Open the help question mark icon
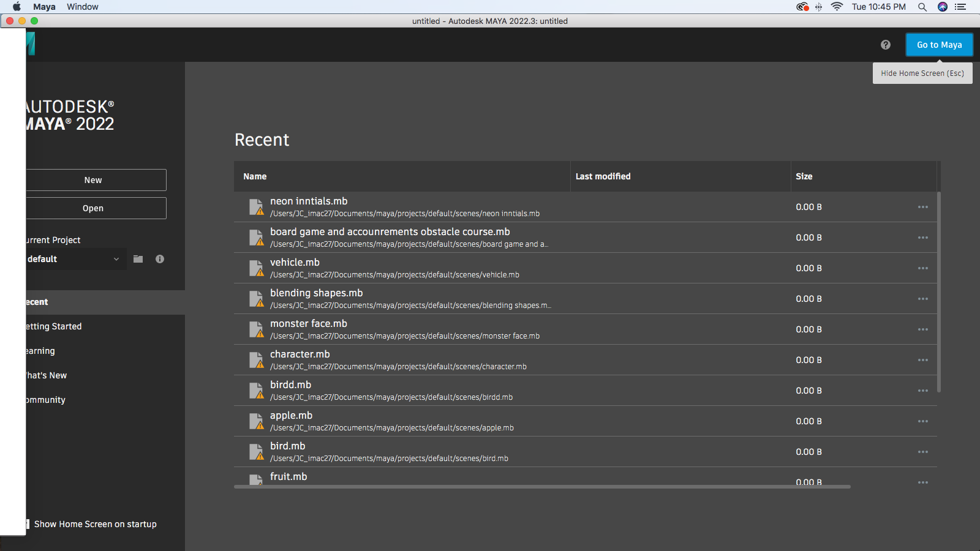The height and width of the screenshot is (551, 980). [886, 45]
